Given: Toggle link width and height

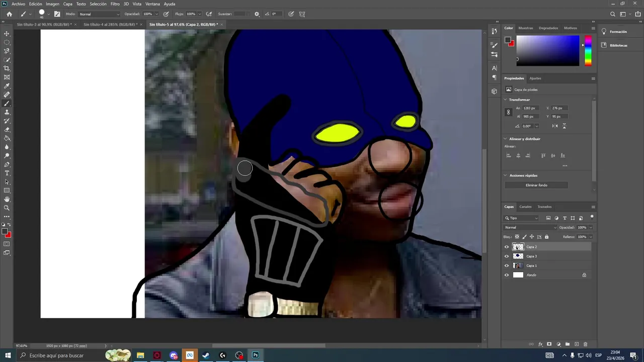Looking at the screenshot, I should 508,112.
